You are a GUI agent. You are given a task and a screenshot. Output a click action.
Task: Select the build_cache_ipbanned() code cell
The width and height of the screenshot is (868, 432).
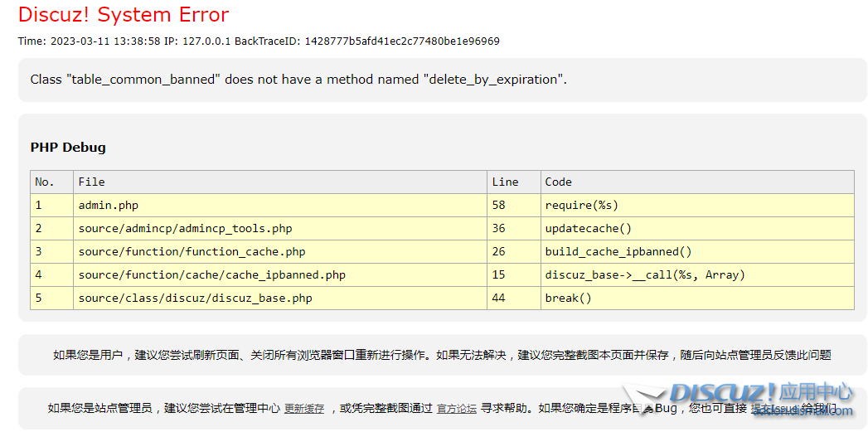(x=697, y=251)
